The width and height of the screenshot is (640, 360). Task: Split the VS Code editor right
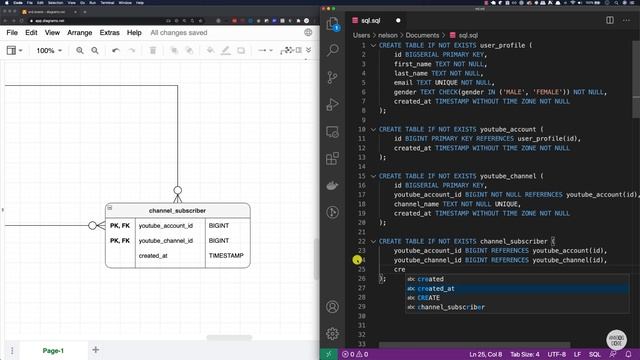(x=610, y=20)
